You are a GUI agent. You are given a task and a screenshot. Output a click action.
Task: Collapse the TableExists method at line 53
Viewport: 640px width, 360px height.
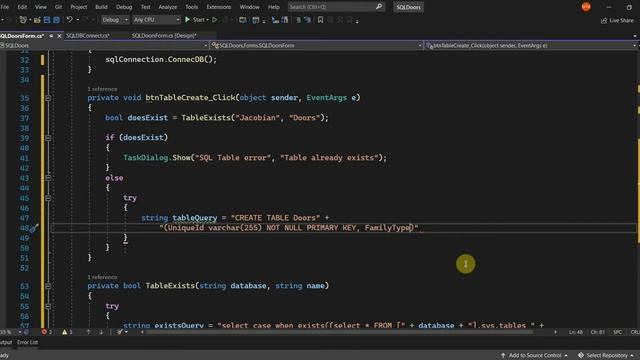(x=48, y=286)
